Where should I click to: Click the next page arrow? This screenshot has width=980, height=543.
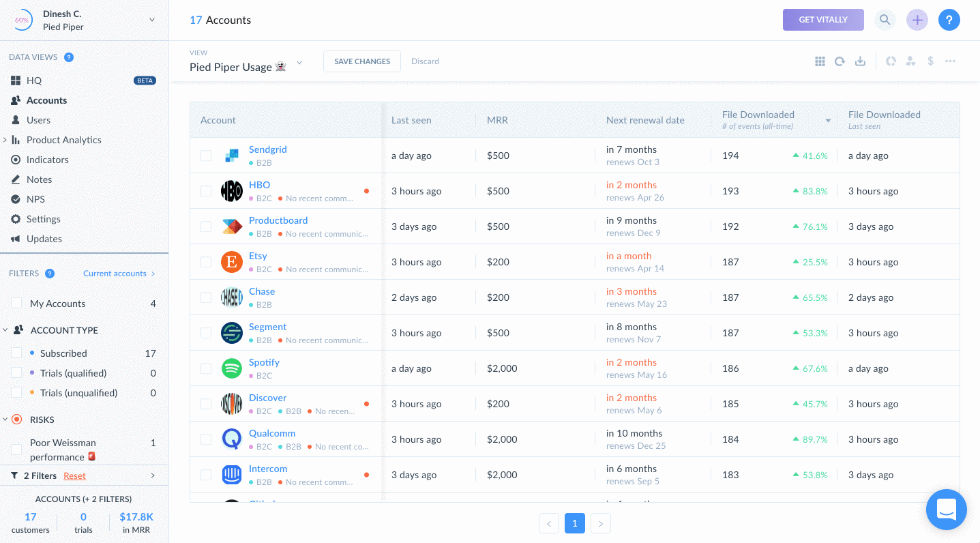601,523
